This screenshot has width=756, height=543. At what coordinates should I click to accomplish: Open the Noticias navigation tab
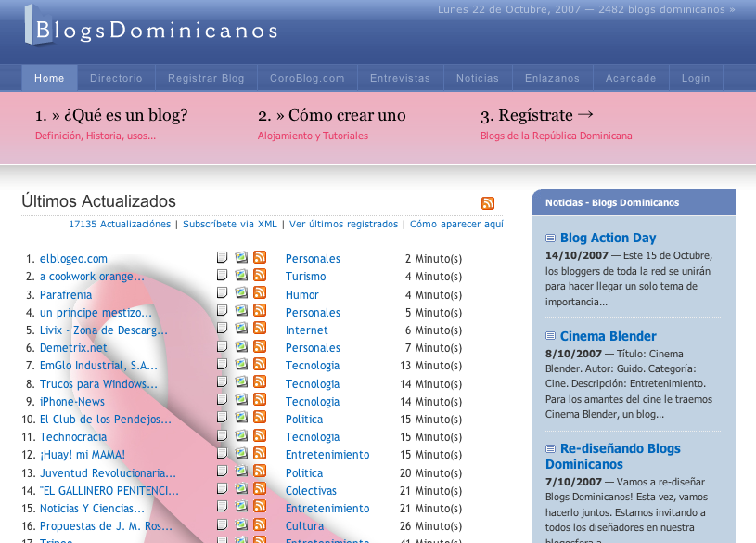click(x=478, y=78)
